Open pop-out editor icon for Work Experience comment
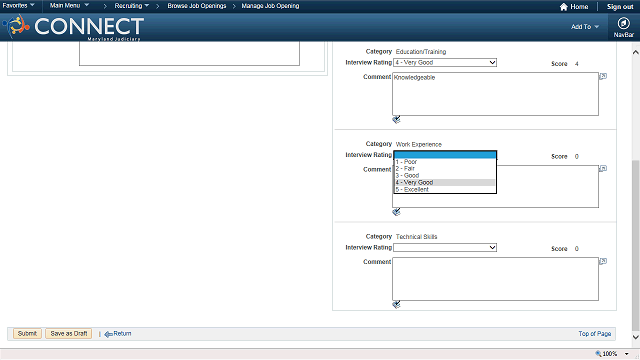The image size is (640, 360). (603, 169)
